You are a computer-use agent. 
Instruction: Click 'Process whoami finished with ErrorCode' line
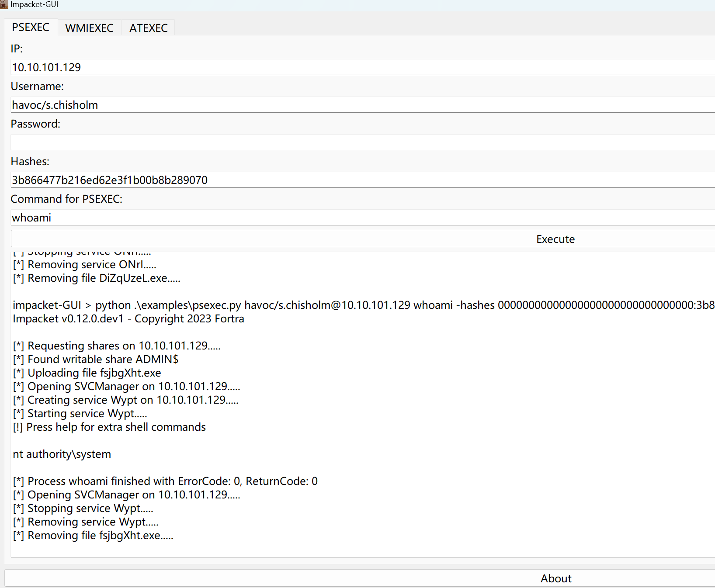(165, 481)
